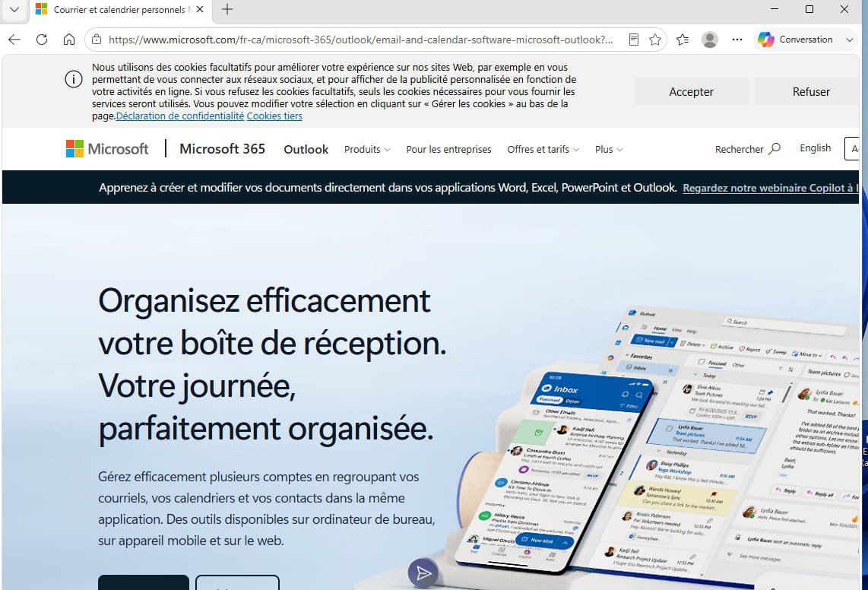
Task: Open a new browser tab
Action: point(227,9)
